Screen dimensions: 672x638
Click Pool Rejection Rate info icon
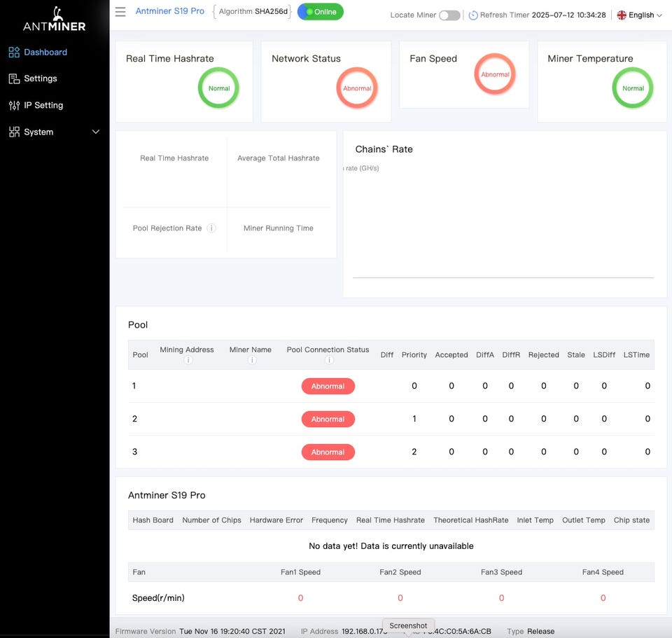click(211, 228)
